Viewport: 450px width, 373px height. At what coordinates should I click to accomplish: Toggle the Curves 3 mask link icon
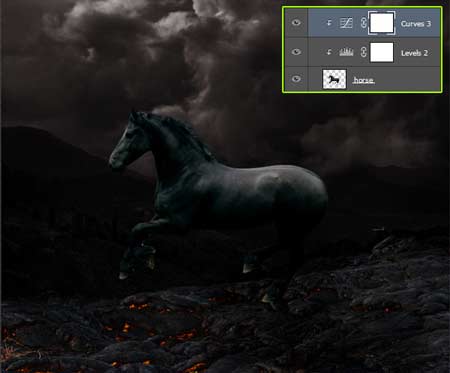pos(364,23)
